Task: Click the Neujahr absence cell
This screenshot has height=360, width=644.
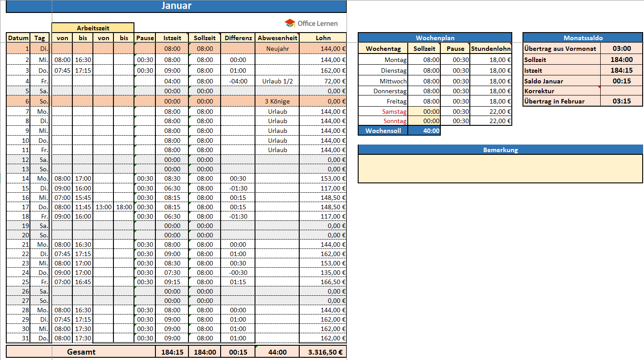Action: (x=277, y=49)
